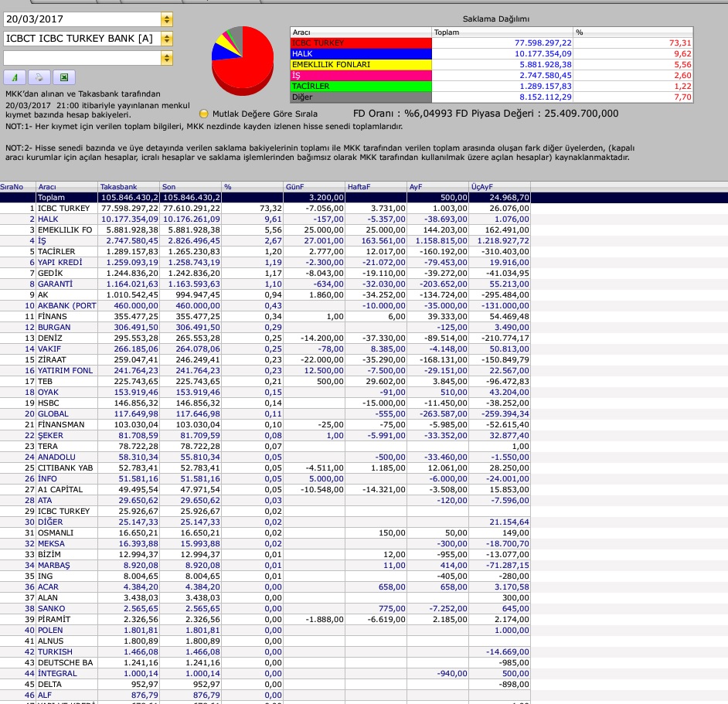Click the green font style icon button
This screenshot has height=704, width=728.
(x=15, y=77)
